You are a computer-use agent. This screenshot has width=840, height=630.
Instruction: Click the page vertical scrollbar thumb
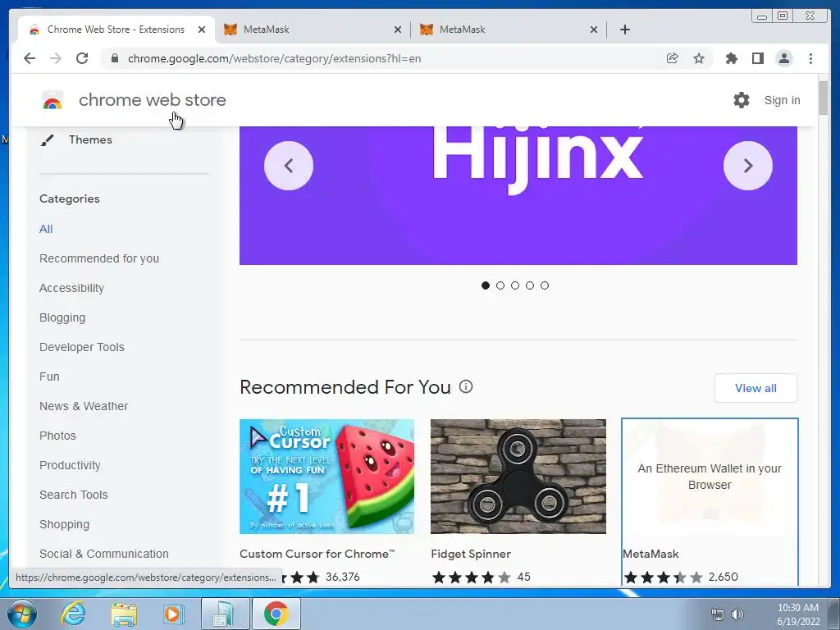[x=824, y=98]
